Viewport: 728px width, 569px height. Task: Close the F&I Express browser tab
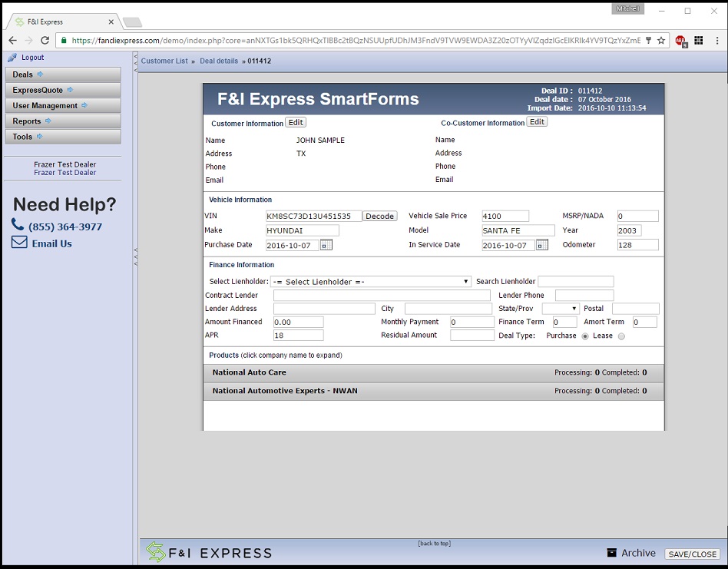coord(111,22)
